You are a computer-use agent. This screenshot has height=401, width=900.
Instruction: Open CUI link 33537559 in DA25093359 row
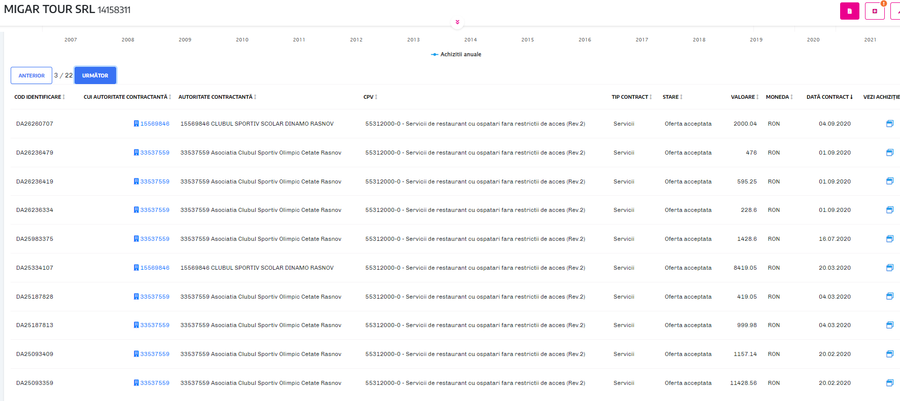tap(152, 382)
